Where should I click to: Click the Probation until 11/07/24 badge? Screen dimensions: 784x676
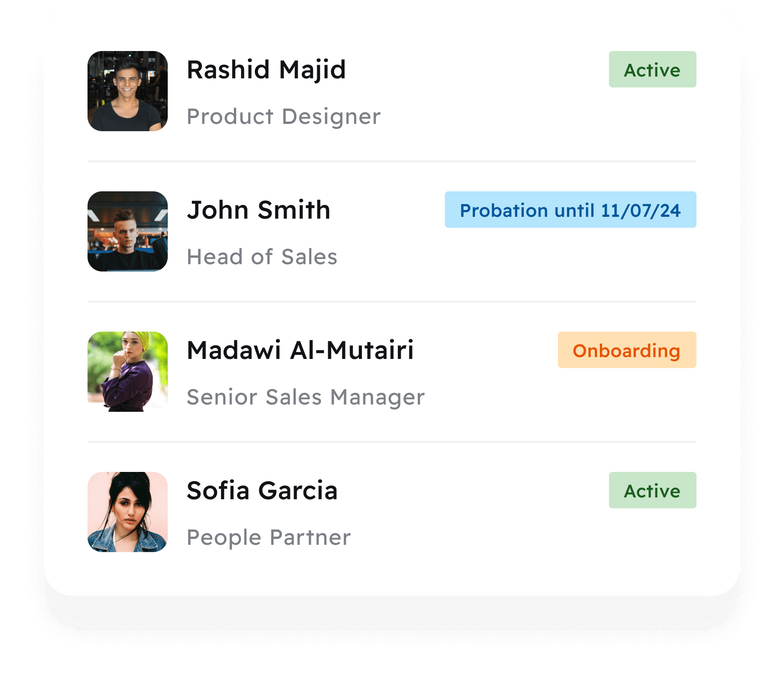570,210
